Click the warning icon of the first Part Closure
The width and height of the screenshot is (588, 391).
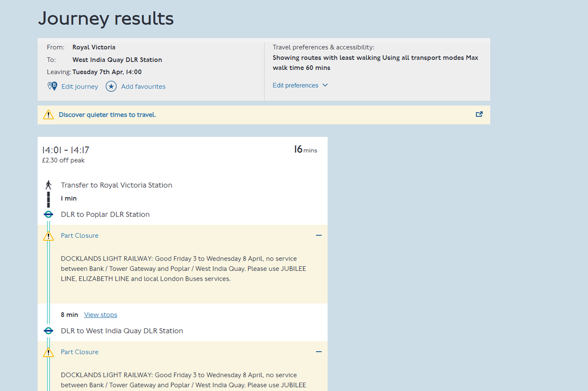pyautogui.click(x=48, y=236)
